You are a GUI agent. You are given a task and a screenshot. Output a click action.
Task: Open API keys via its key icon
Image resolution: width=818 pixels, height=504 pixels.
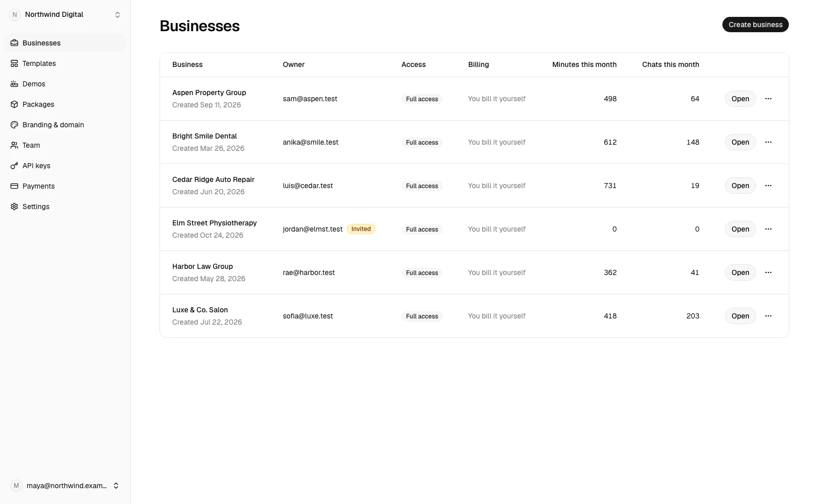(14, 166)
